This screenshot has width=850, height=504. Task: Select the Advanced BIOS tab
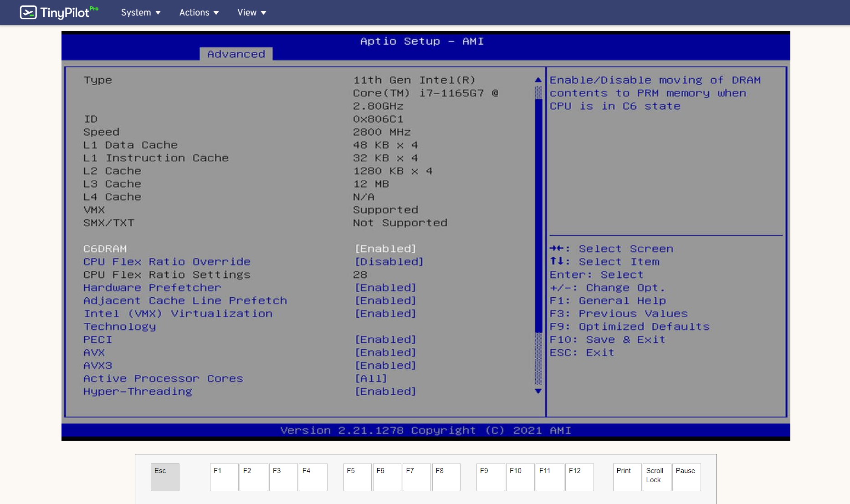tap(236, 54)
